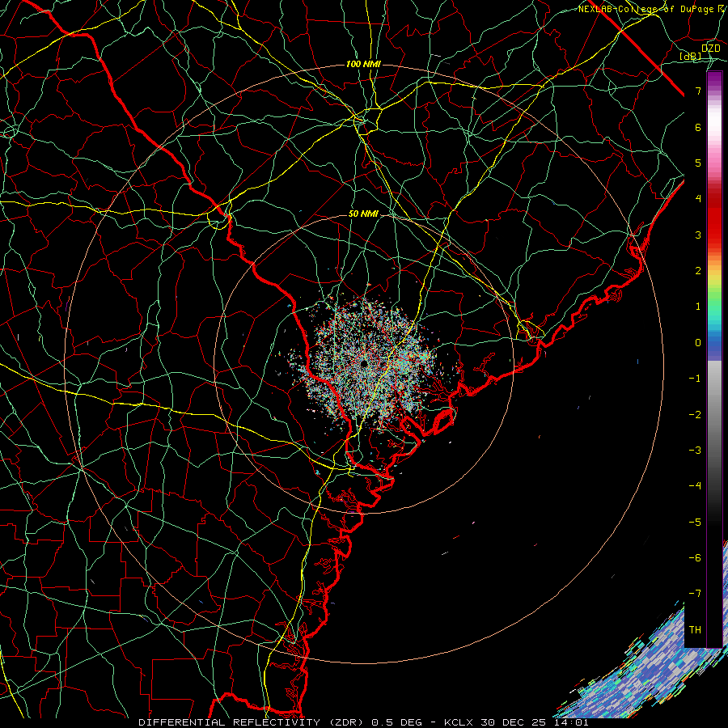The height and width of the screenshot is (728, 728).
Task: Click the "-5" value on the ZDR scale
Action: click(x=695, y=523)
